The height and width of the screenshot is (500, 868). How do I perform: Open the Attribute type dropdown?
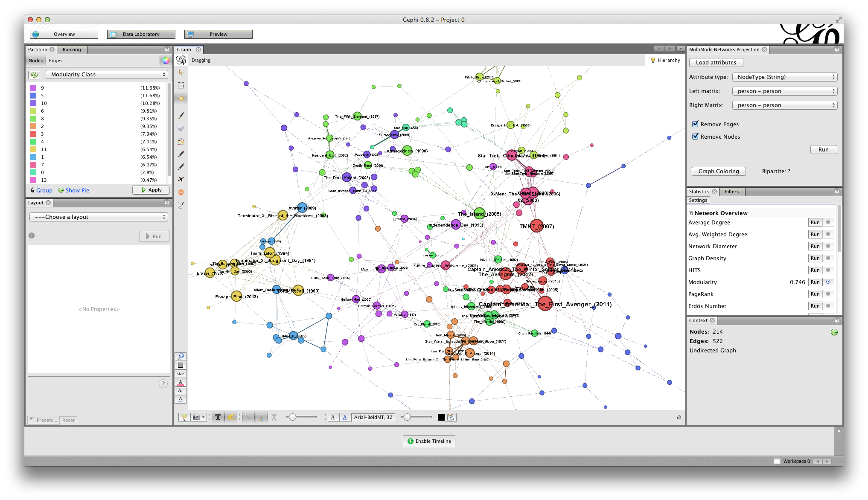785,77
